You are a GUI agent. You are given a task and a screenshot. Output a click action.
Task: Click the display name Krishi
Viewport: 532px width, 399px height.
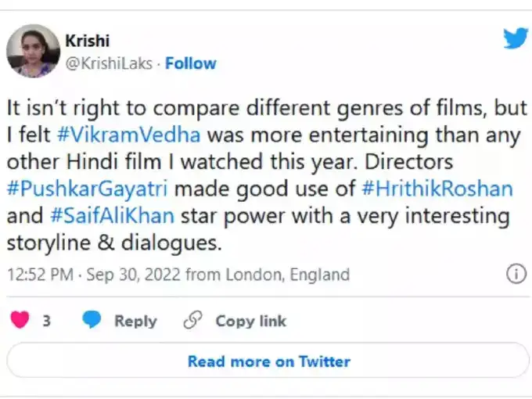click(x=88, y=40)
